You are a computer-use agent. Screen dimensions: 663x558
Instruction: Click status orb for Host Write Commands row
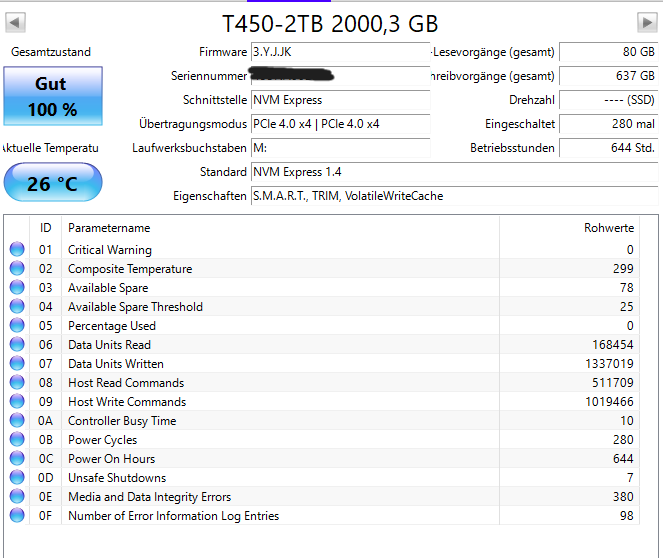17,402
